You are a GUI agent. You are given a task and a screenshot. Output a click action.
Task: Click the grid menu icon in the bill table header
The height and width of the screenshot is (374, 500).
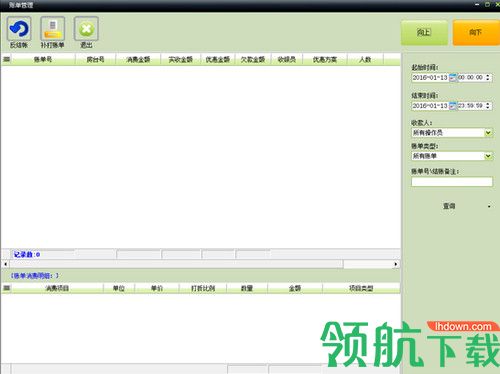click(6, 59)
